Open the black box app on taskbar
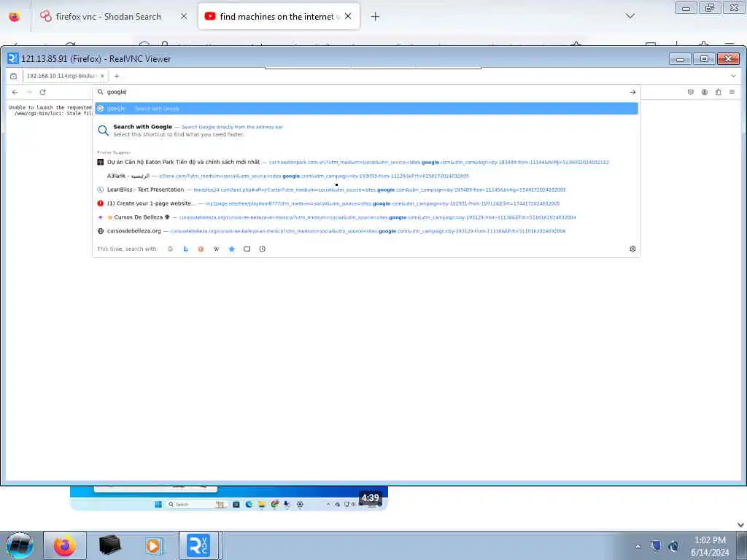 click(110, 545)
